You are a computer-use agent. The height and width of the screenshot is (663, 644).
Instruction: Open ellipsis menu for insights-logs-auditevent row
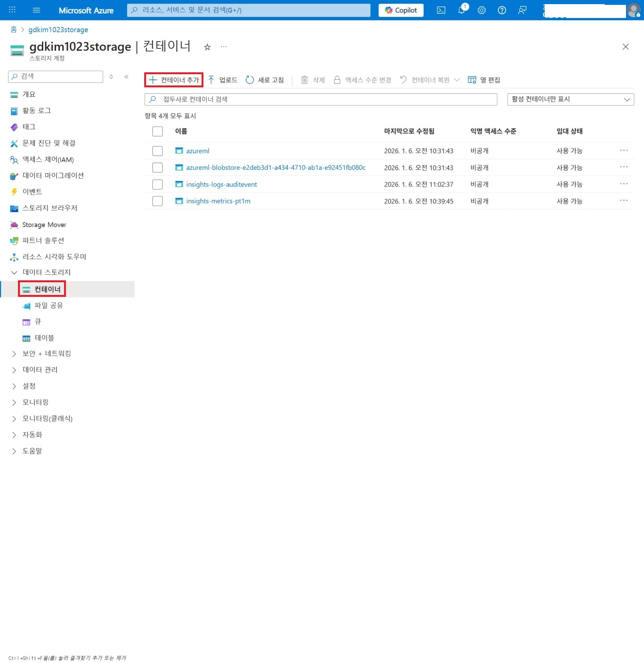click(623, 184)
